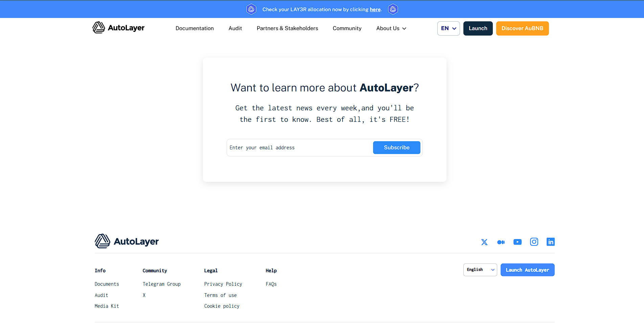
Task: Click the Launch AutoLayer footer button
Action: tap(527, 270)
